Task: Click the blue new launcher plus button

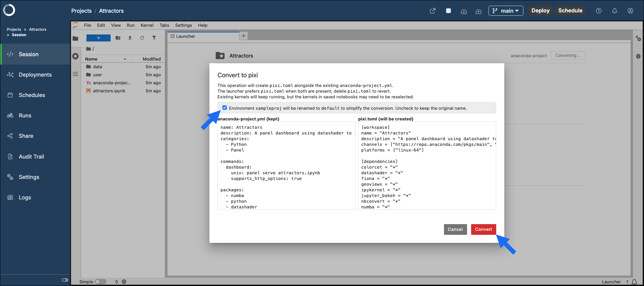Action: click(99, 38)
